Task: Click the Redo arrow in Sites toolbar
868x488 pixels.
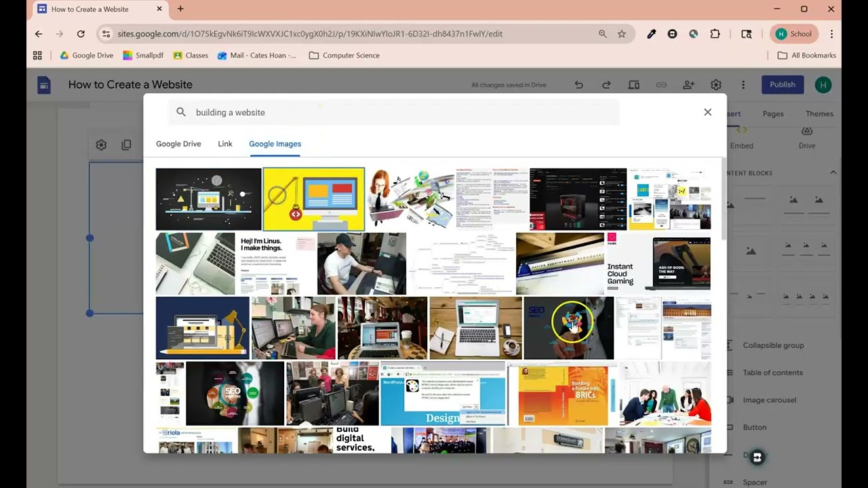Action: [x=606, y=85]
